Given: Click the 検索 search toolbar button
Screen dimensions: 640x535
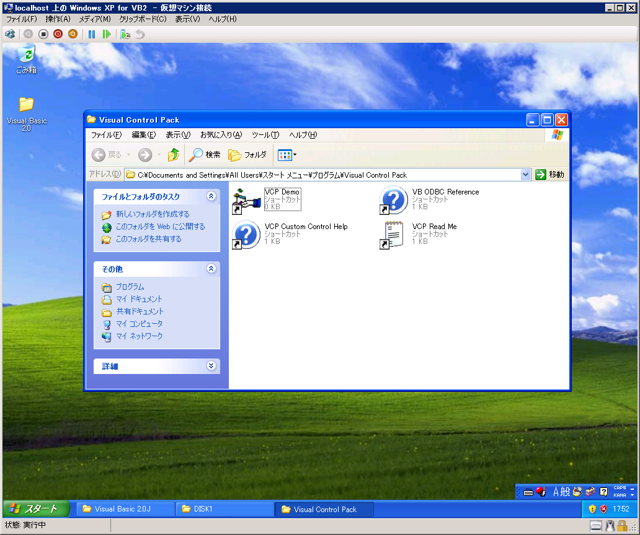Looking at the screenshot, I should [x=204, y=155].
